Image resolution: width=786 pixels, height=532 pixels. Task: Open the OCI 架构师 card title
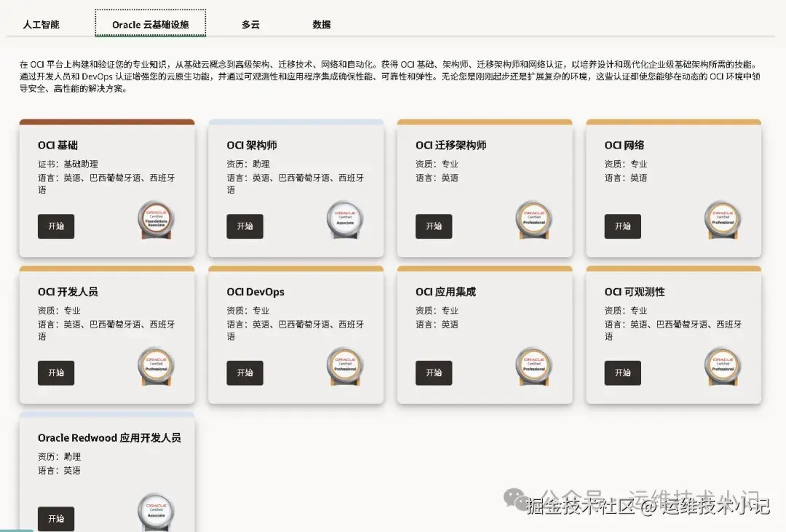coord(252,146)
